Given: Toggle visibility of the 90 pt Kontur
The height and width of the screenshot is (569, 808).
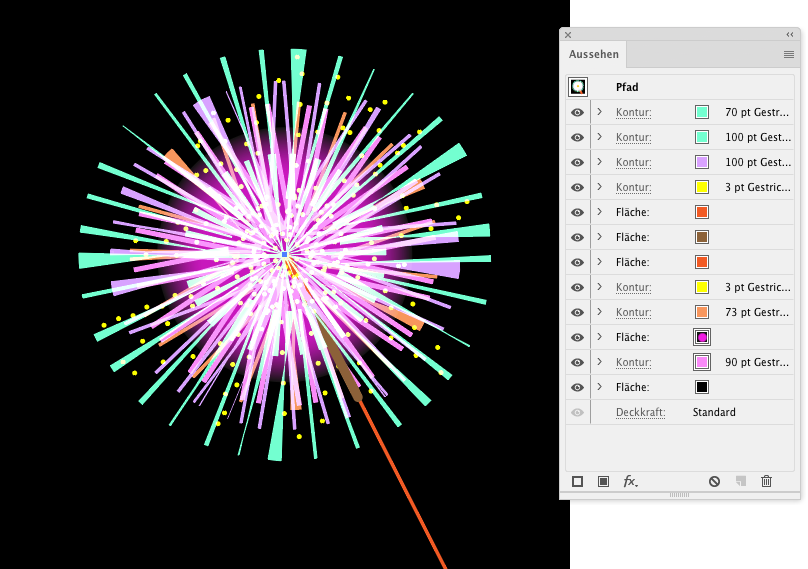Looking at the screenshot, I should [578, 362].
